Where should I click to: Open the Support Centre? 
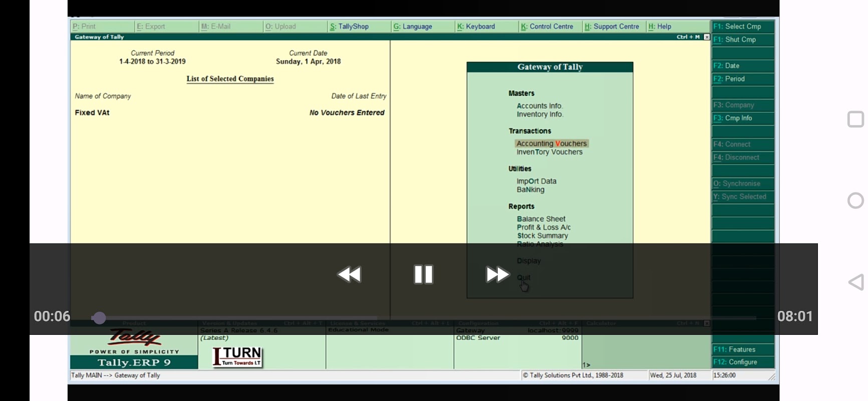click(615, 27)
